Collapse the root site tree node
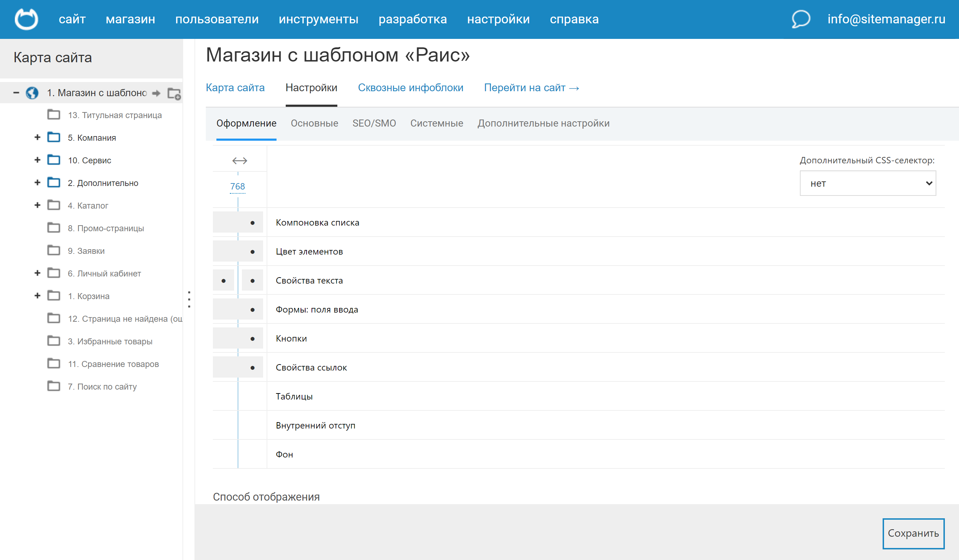This screenshot has width=959, height=560. point(16,92)
